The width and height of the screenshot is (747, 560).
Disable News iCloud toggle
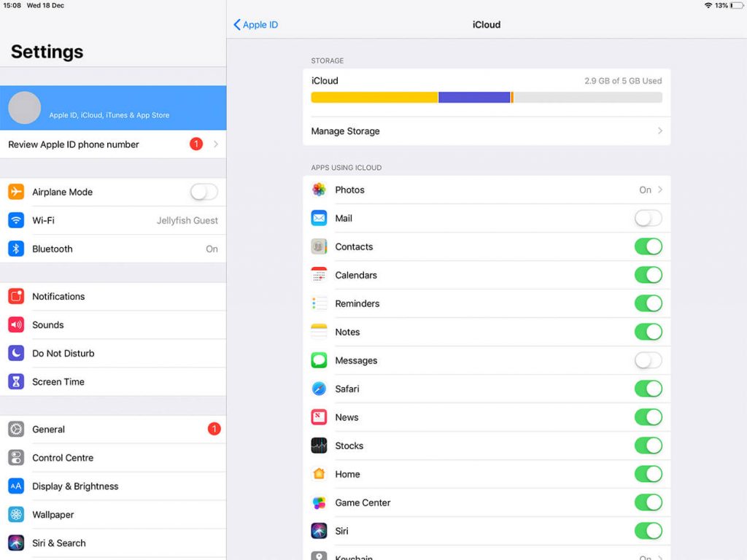(649, 417)
